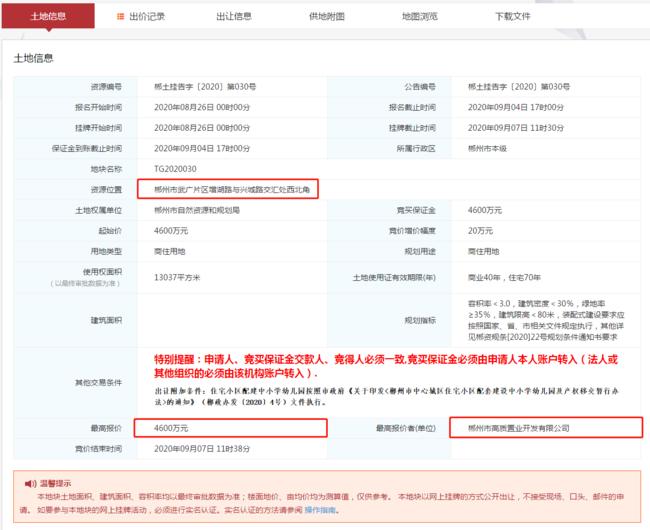Click the 出价记录 list icon

coord(121,17)
